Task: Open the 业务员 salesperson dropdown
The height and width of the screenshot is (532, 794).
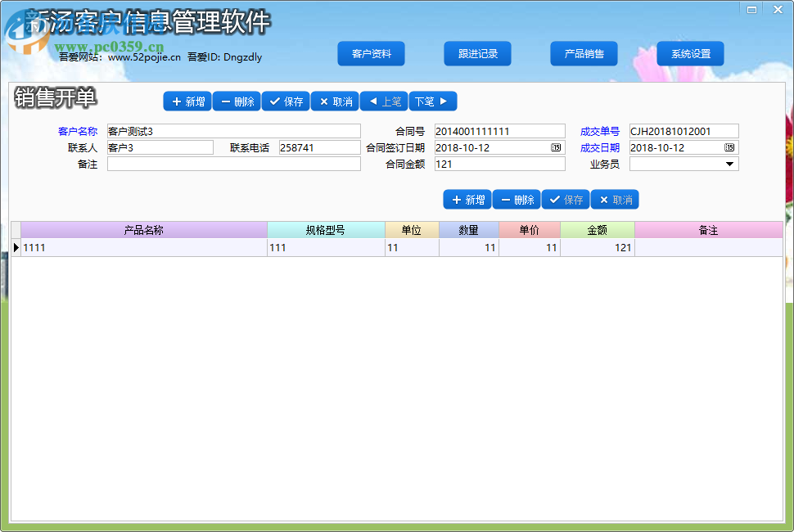Action: [x=731, y=164]
